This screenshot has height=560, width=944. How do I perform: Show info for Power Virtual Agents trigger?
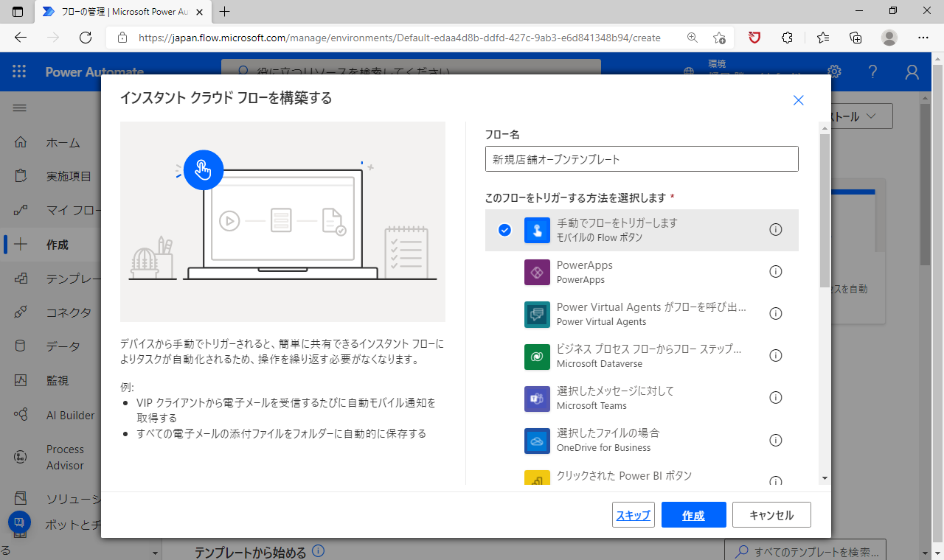(x=775, y=313)
